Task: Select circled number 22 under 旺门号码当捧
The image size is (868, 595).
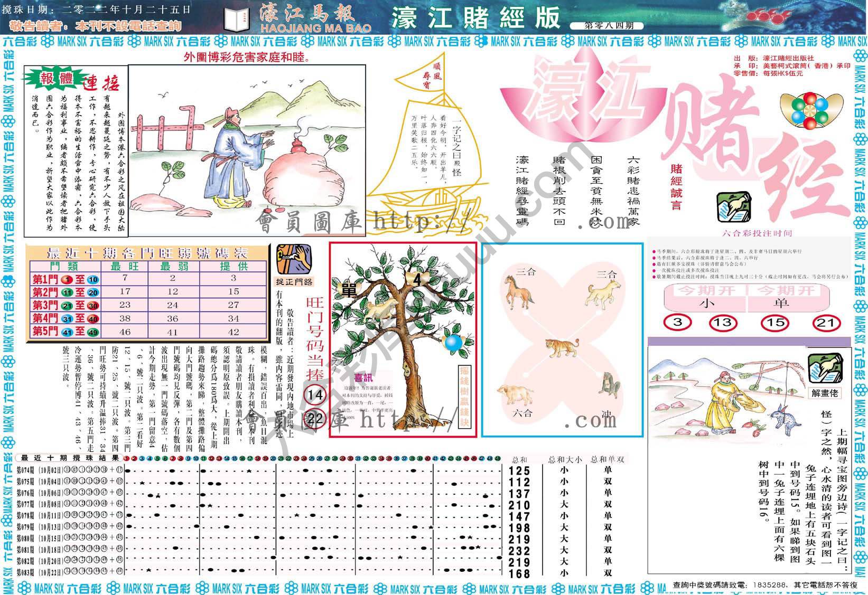Action: (315, 419)
